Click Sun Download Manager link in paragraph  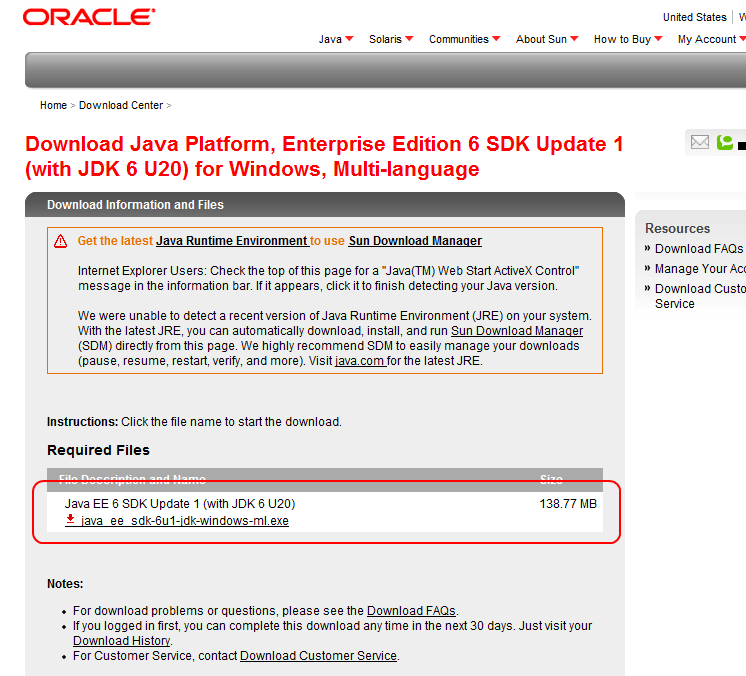tap(517, 331)
